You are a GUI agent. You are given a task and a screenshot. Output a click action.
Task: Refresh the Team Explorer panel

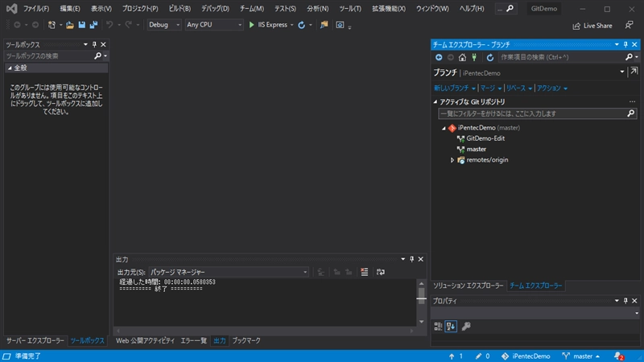(490, 57)
